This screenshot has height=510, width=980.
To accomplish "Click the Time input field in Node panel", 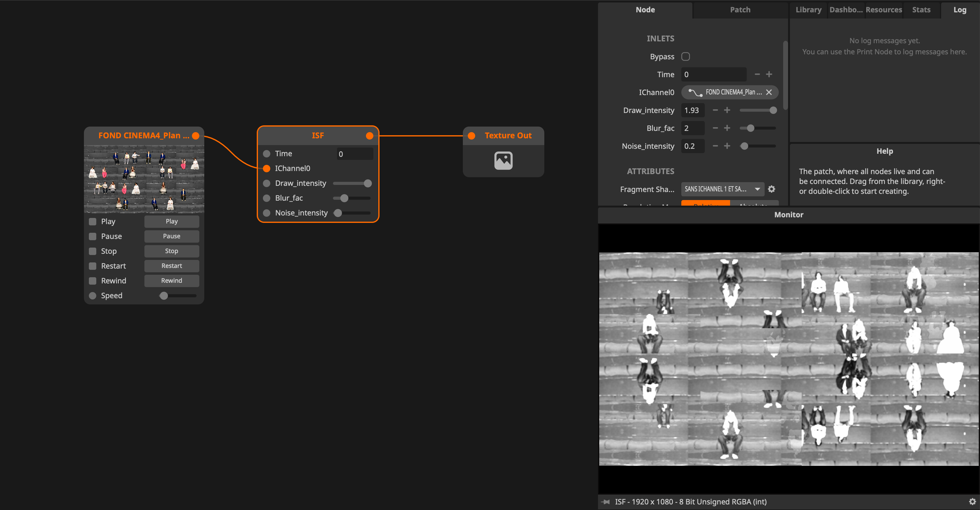I will coord(713,75).
